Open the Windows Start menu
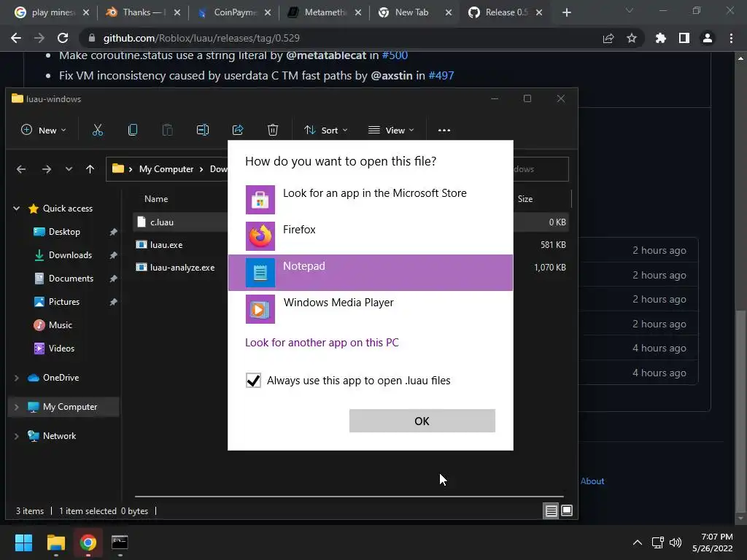 click(x=23, y=542)
